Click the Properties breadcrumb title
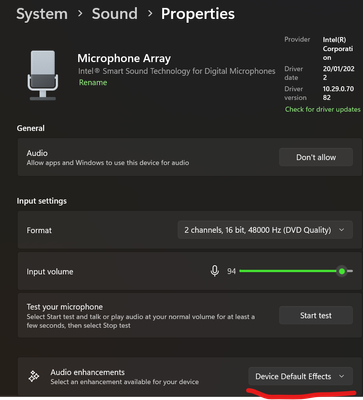This screenshot has height=400, width=363. [x=198, y=14]
